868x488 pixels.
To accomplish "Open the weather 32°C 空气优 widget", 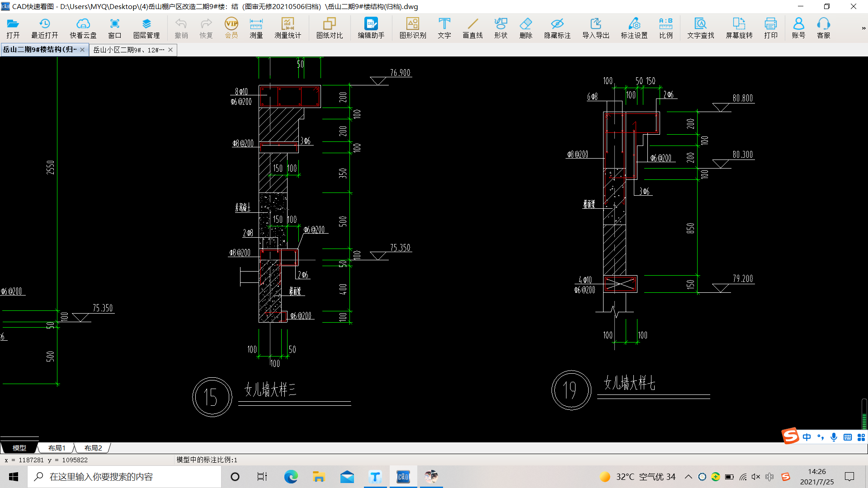I will [x=637, y=477].
